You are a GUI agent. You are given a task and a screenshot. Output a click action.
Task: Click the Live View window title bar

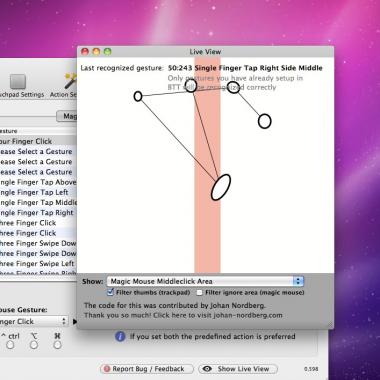click(x=205, y=52)
